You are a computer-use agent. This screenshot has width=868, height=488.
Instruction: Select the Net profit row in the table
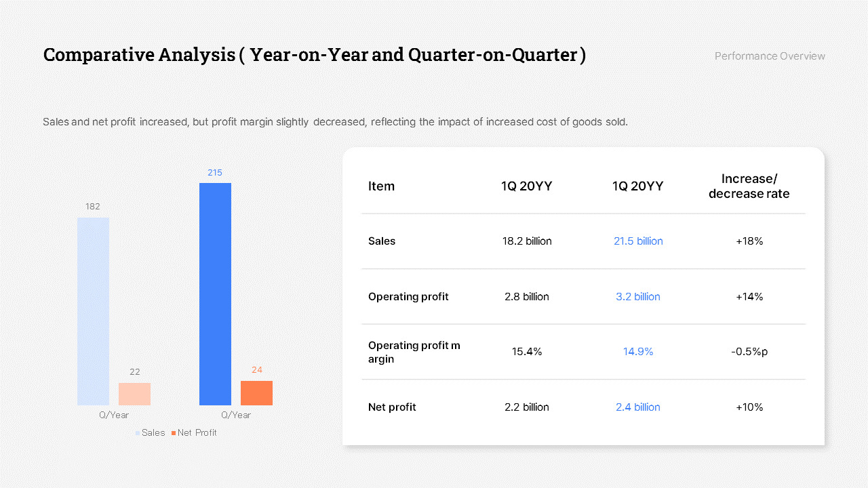point(583,407)
